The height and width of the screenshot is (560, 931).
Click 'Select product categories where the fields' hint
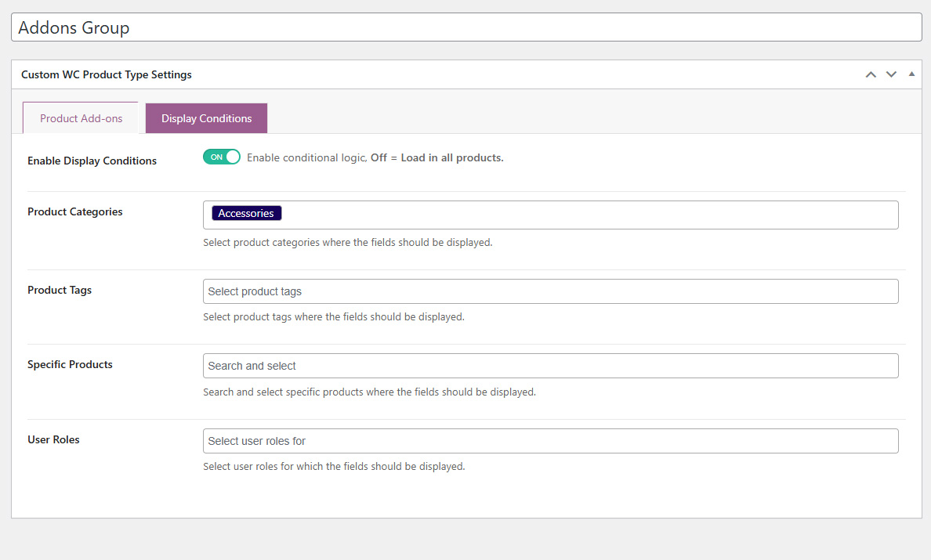click(x=347, y=243)
